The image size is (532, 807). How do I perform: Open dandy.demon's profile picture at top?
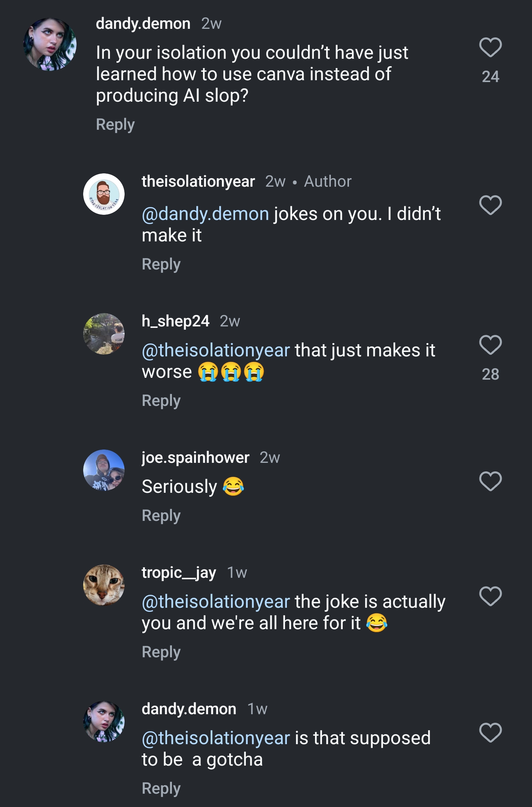(x=50, y=44)
